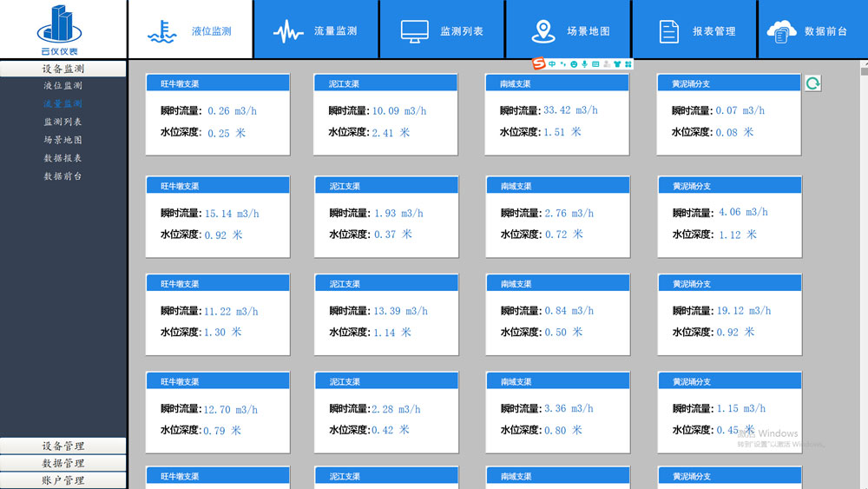Image resolution: width=868 pixels, height=489 pixels.
Task: Click water depth value 0.42 米
Action: click(x=391, y=430)
